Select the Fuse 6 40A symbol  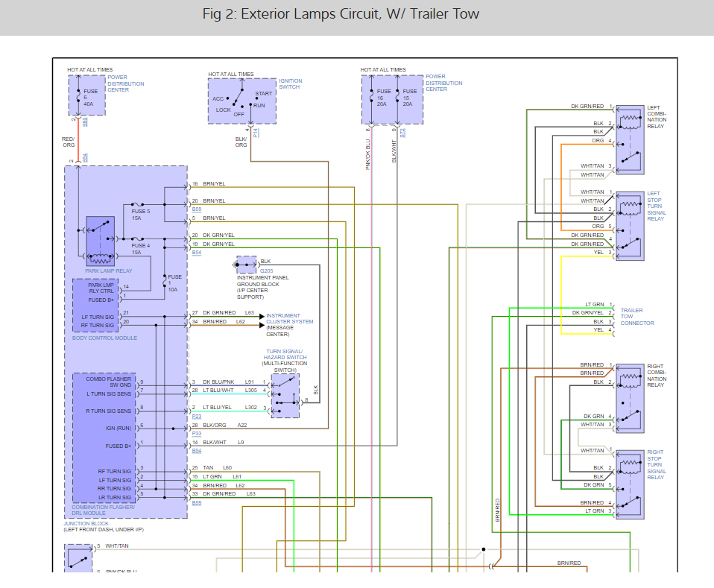click(86, 95)
